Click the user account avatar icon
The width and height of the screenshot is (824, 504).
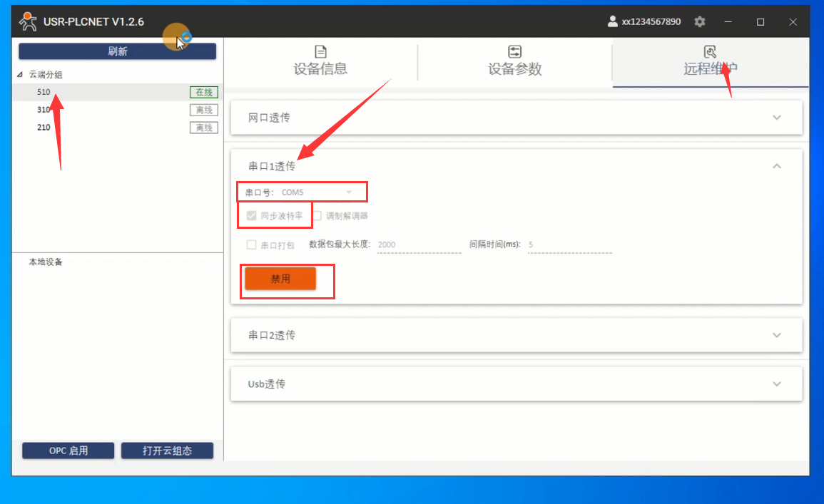coord(612,21)
